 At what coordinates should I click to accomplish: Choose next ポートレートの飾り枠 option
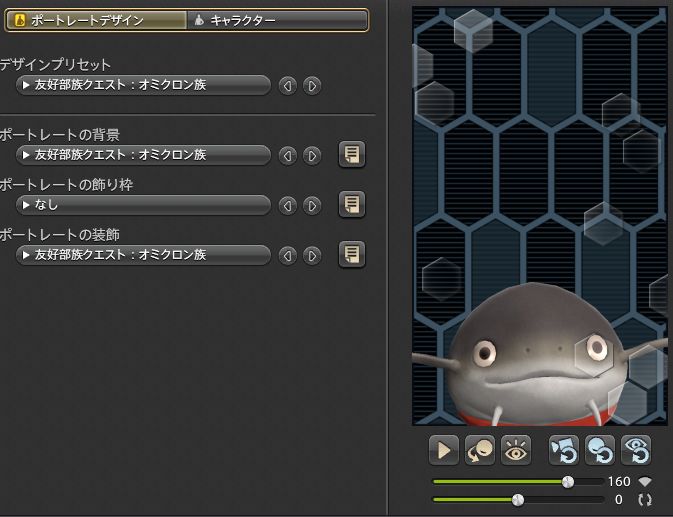[x=312, y=206]
